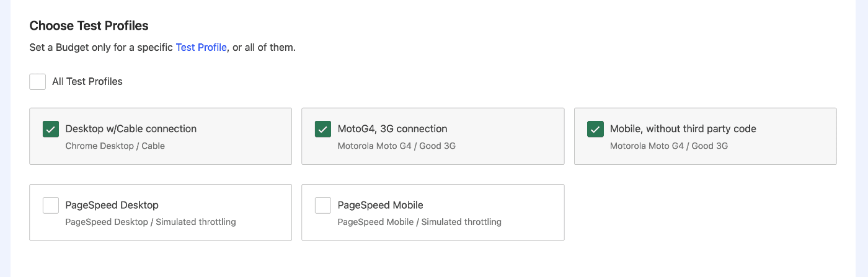Open the Test Profile link
This screenshot has width=868, height=277.
(201, 47)
